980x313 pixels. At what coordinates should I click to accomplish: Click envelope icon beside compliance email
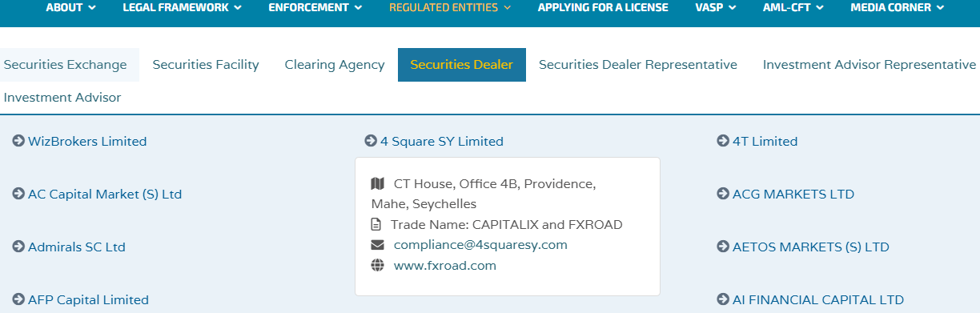pyautogui.click(x=378, y=245)
